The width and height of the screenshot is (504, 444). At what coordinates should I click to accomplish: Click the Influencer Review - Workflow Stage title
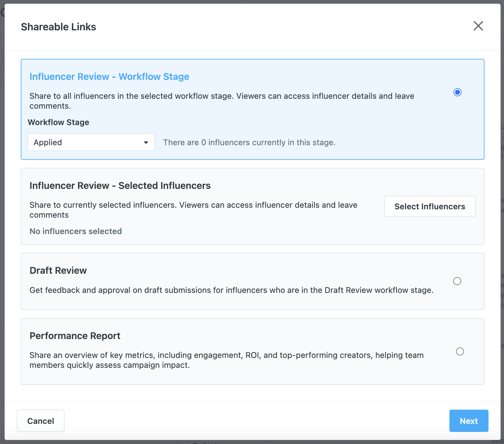109,76
